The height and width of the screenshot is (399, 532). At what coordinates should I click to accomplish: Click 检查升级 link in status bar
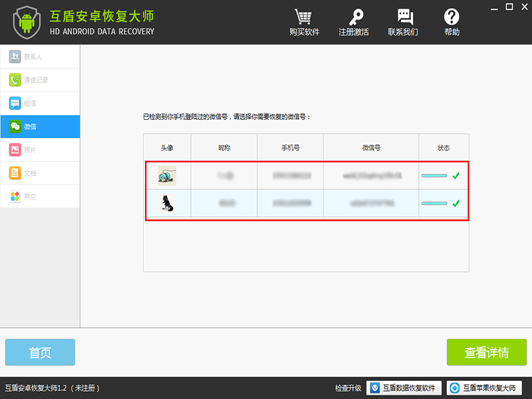click(x=348, y=388)
